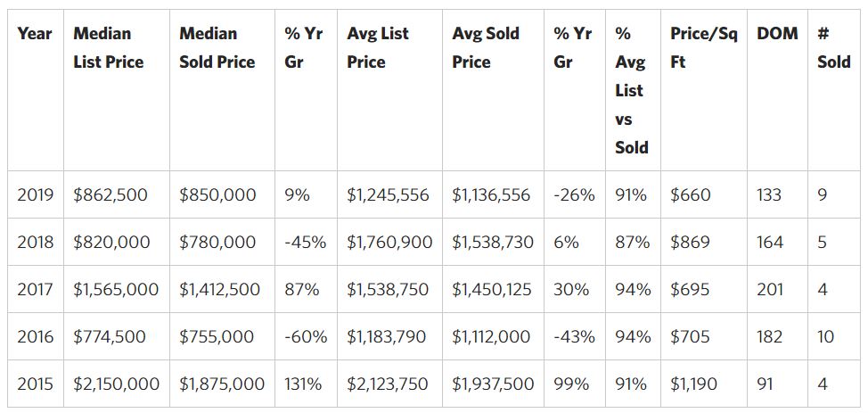Click the Price/Sq Ft column header
The height and width of the screenshot is (413, 868).
pos(703,48)
